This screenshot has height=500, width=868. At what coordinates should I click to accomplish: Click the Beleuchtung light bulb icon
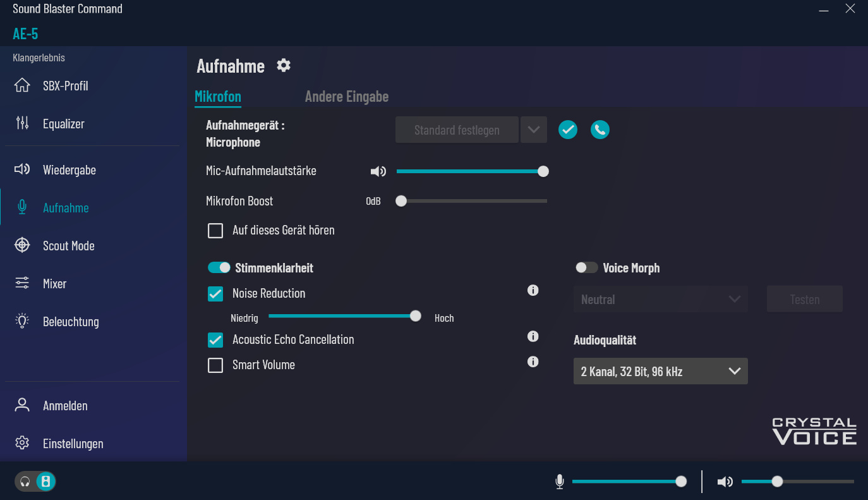pyautogui.click(x=22, y=321)
